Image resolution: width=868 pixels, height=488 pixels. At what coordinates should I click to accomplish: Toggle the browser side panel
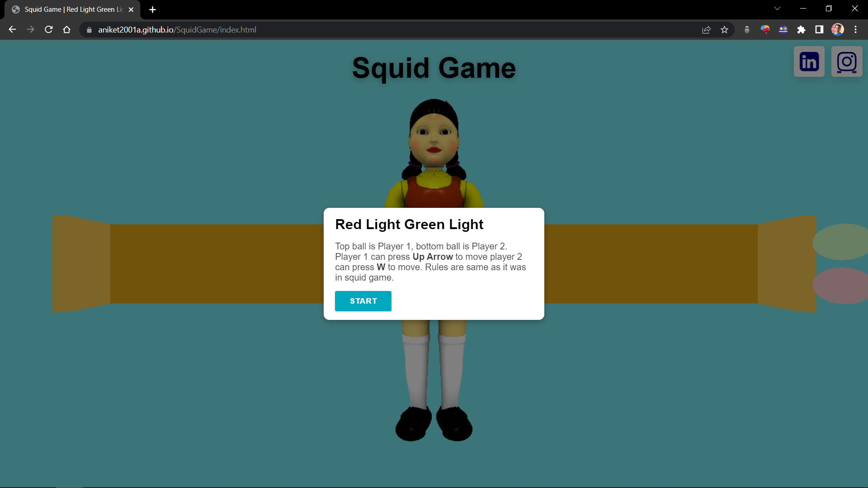[x=819, y=29]
